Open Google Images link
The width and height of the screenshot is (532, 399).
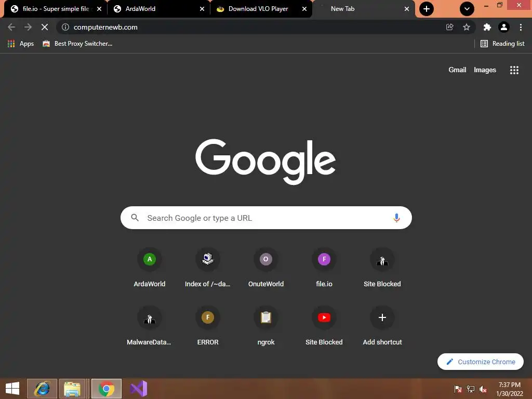click(x=485, y=70)
